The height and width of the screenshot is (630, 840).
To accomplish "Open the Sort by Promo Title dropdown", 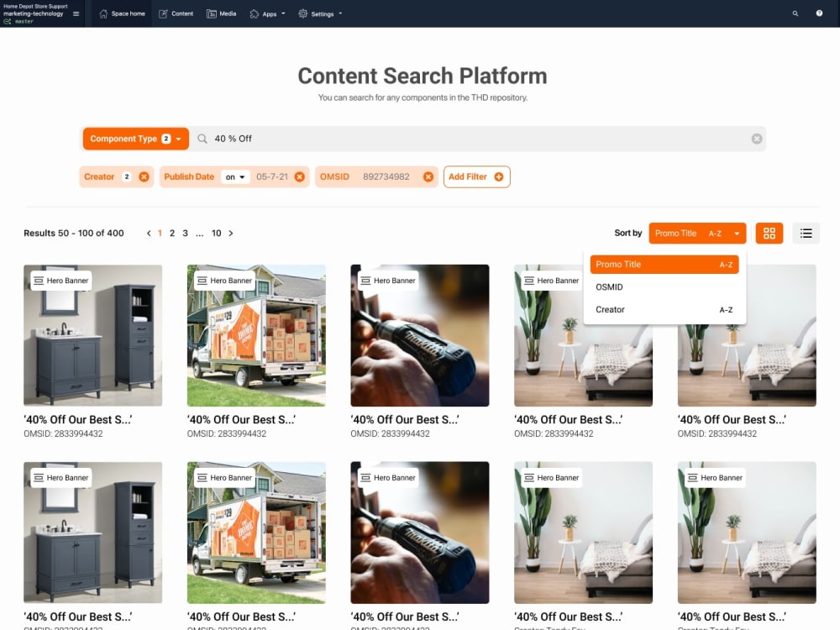I will point(697,234).
